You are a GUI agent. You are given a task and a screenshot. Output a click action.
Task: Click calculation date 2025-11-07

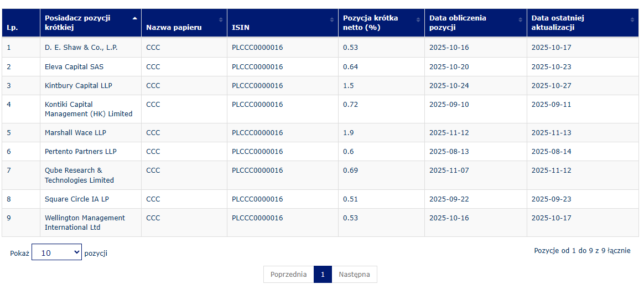coord(449,171)
